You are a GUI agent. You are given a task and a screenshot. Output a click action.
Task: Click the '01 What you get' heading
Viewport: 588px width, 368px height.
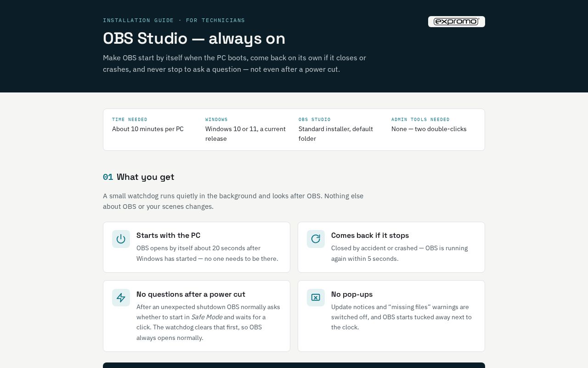pos(138,177)
